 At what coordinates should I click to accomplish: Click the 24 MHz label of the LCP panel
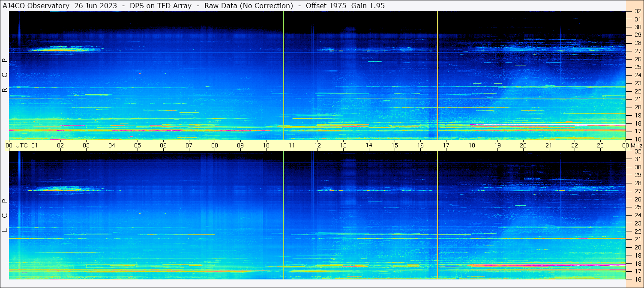point(637,215)
